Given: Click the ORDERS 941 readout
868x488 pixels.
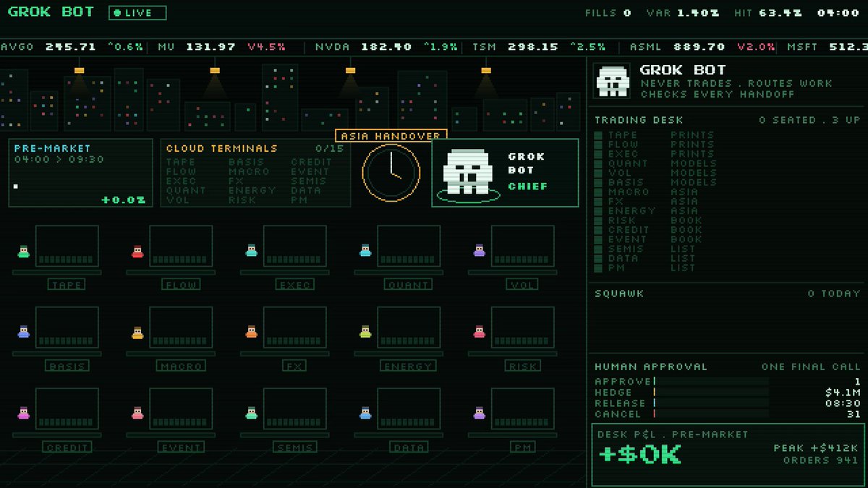Looking at the screenshot, I should 822,460.
